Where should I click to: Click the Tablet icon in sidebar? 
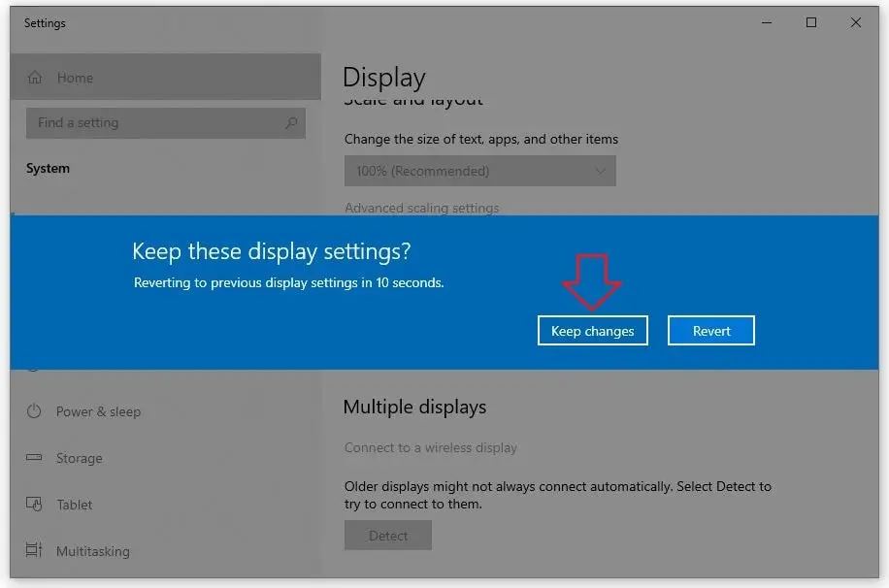tap(35, 505)
